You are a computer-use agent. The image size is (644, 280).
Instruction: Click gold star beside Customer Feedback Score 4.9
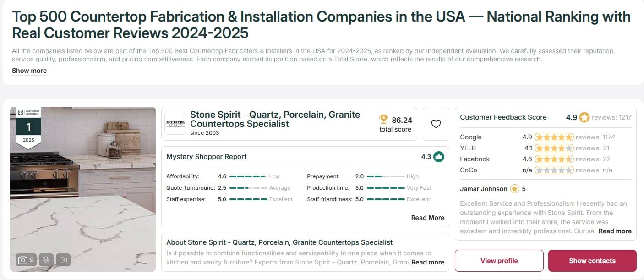(584, 117)
